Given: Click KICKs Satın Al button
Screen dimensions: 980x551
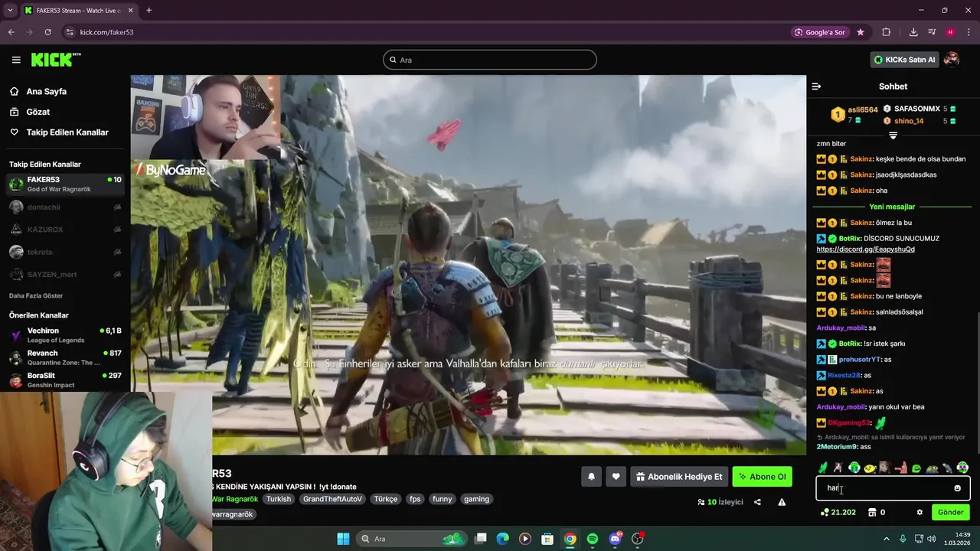Looking at the screenshot, I should point(904,60).
